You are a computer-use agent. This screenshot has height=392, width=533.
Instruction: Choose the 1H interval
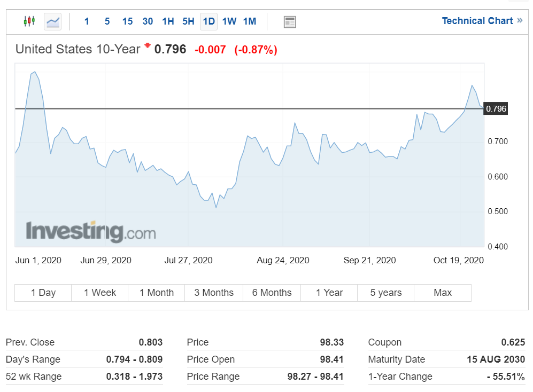[168, 21]
